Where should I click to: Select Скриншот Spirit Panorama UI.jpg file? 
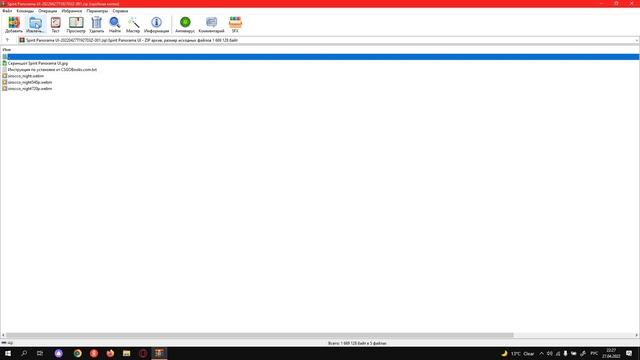(x=38, y=63)
